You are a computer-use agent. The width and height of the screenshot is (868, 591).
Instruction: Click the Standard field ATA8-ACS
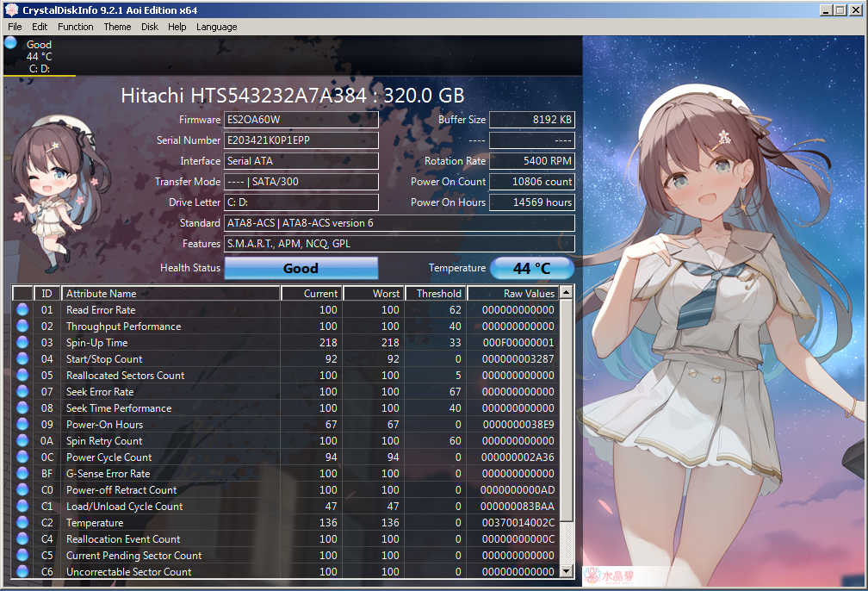(400, 223)
